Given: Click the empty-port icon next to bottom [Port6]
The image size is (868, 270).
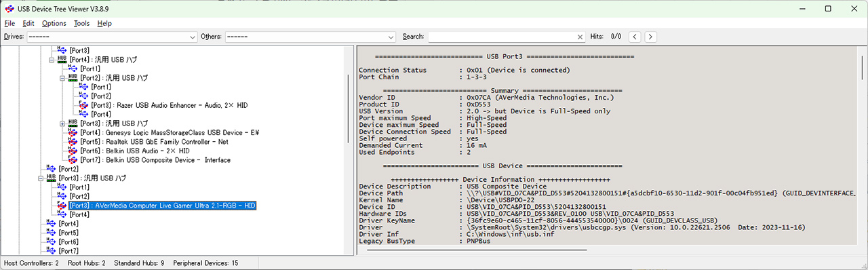Looking at the screenshot, I should (x=51, y=242).
